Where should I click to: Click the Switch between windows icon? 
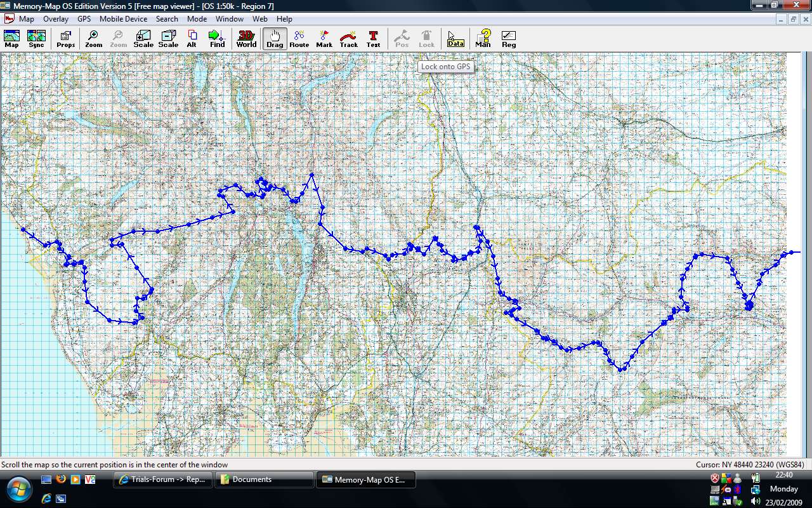pyautogui.click(x=61, y=498)
